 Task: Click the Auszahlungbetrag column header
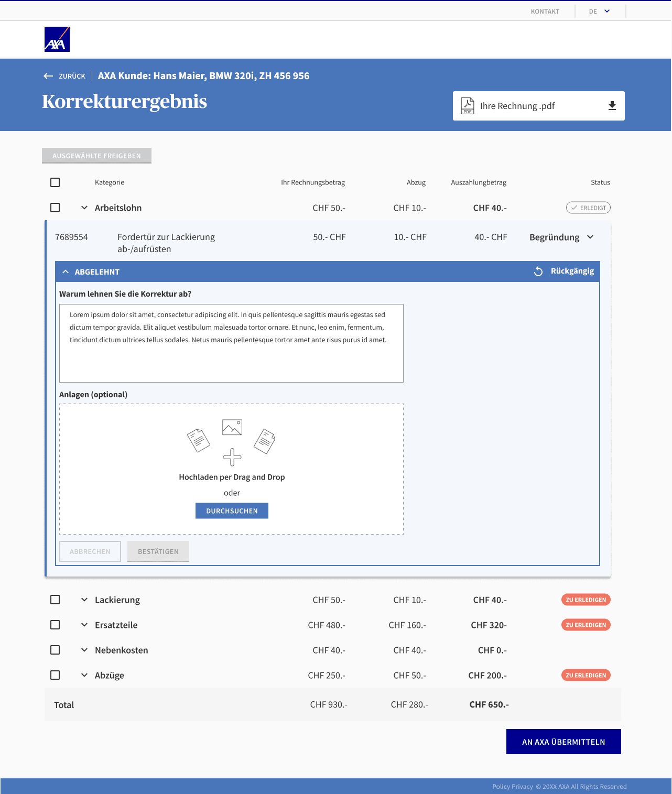point(479,182)
